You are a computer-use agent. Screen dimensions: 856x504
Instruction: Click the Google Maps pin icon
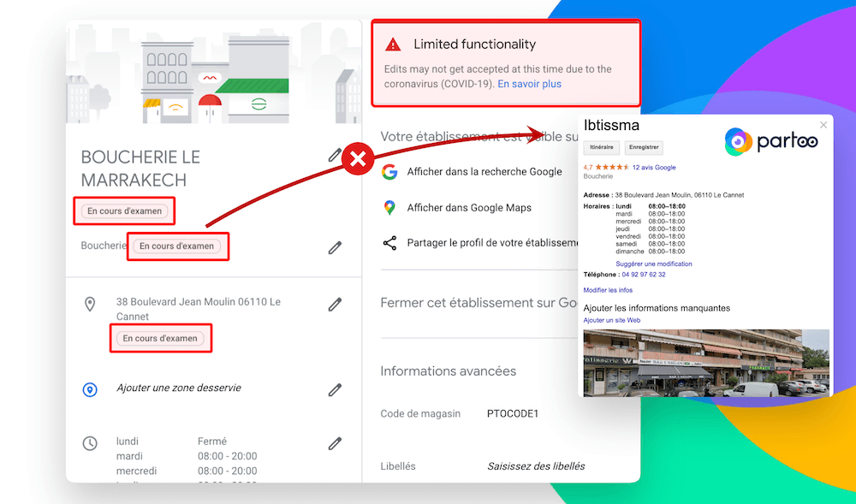pyautogui.click(x=389, y=208)
